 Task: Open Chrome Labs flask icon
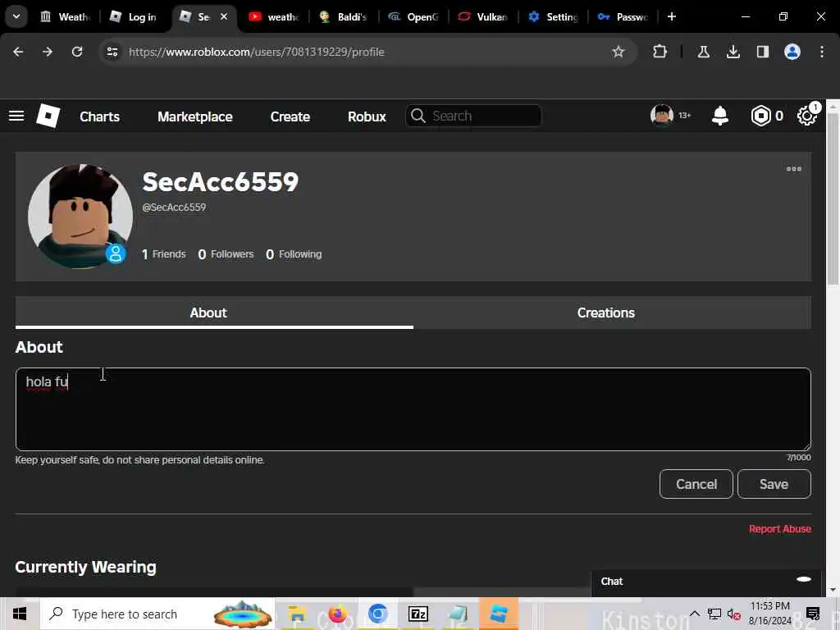(703, 52)
